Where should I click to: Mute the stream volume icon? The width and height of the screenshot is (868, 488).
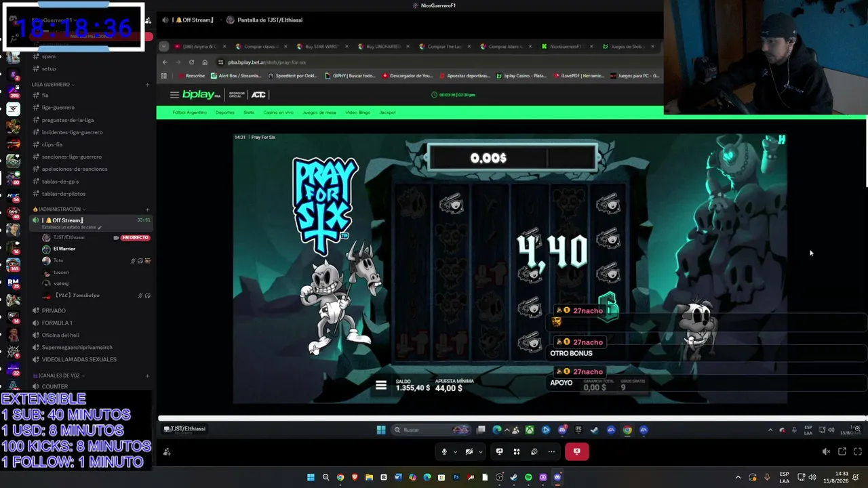(x=826, y=451)
